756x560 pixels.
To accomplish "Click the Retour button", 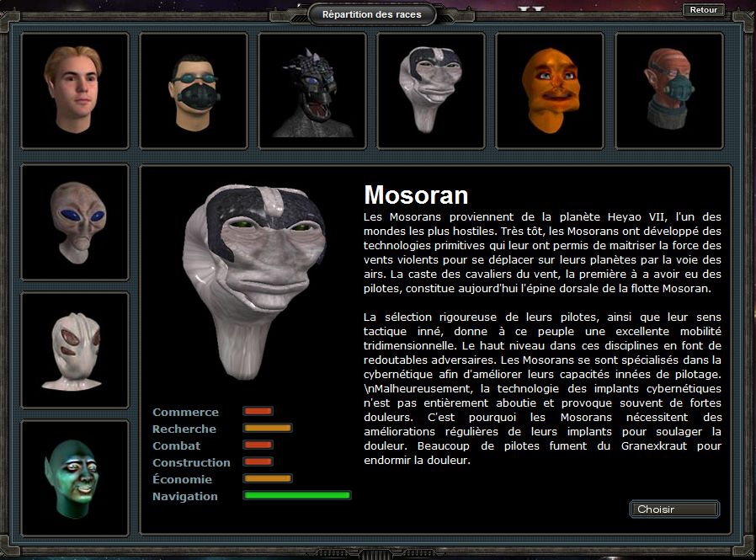I will [x=704, y=9].
